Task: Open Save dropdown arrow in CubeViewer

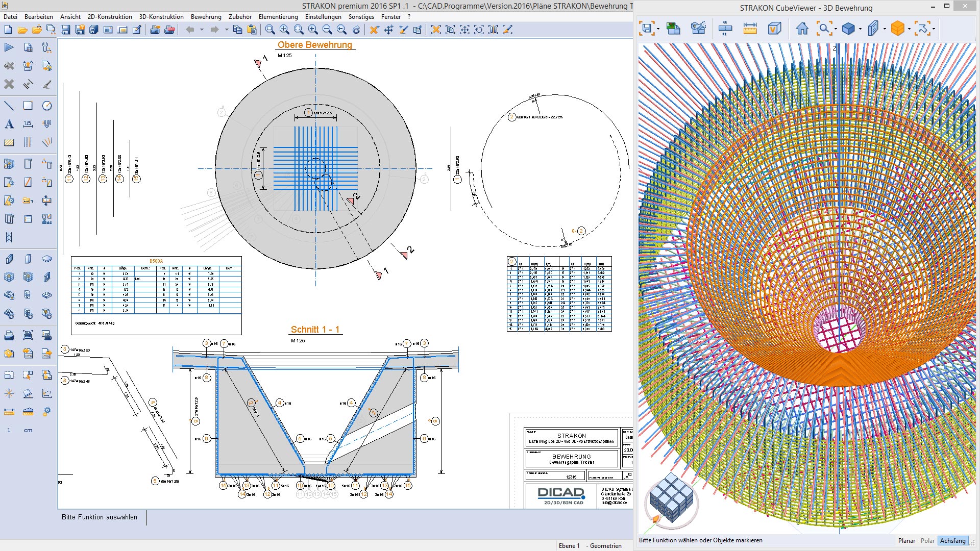Action: (x=658, y=29)
